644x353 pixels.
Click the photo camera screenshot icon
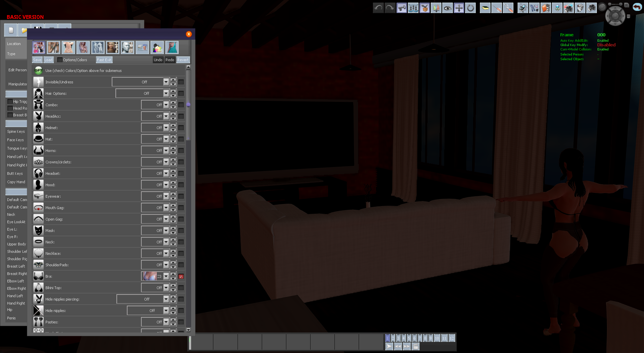(x=592, y=8)
